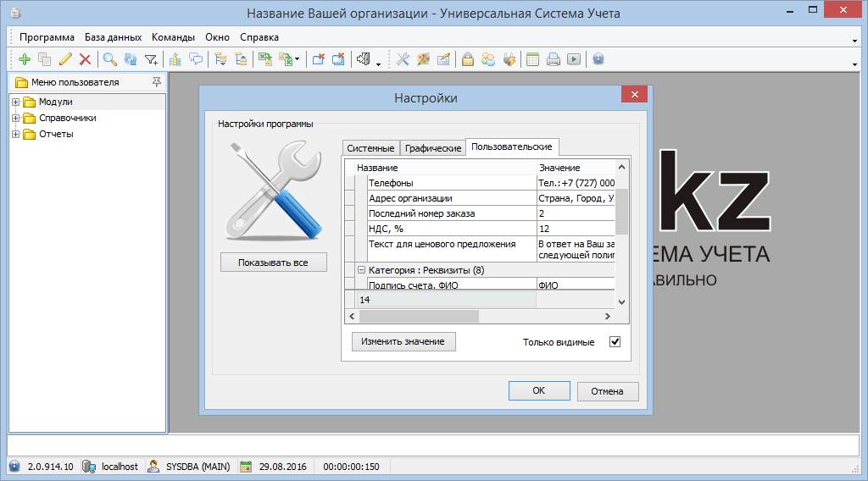Click the padlock icon in toolbar
This screenshot has height=481, width=868.
click(467, 59)
